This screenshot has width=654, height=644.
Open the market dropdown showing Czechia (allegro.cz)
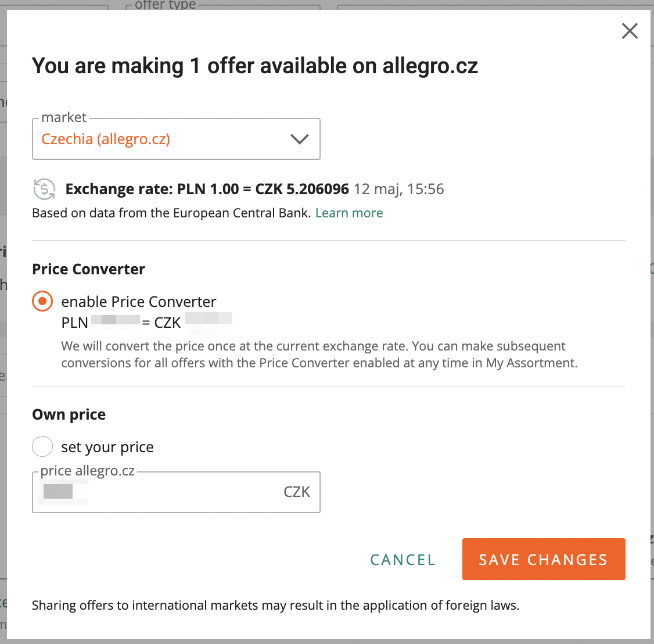176,139
